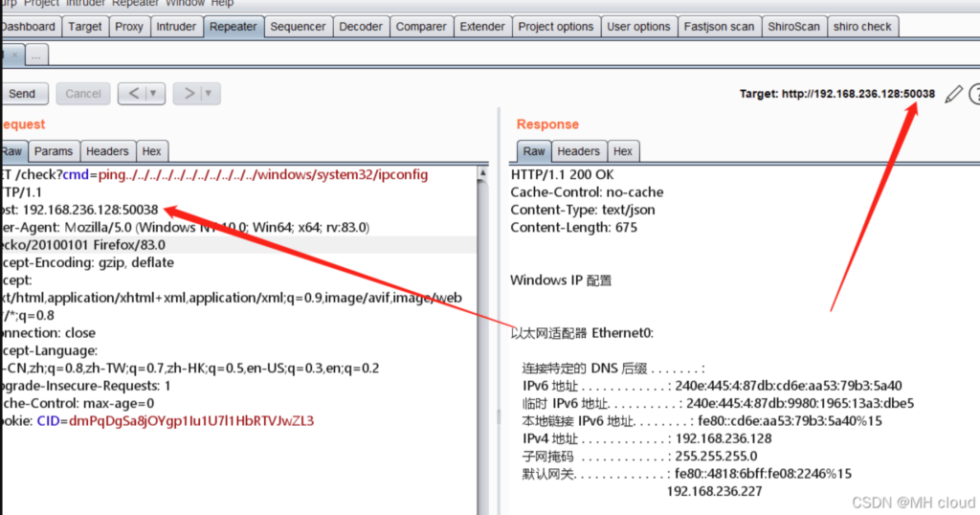Screen dimensions: 980x515
Task: Click subnet mask 255.255.255.0 line
Action: point(640,457)
